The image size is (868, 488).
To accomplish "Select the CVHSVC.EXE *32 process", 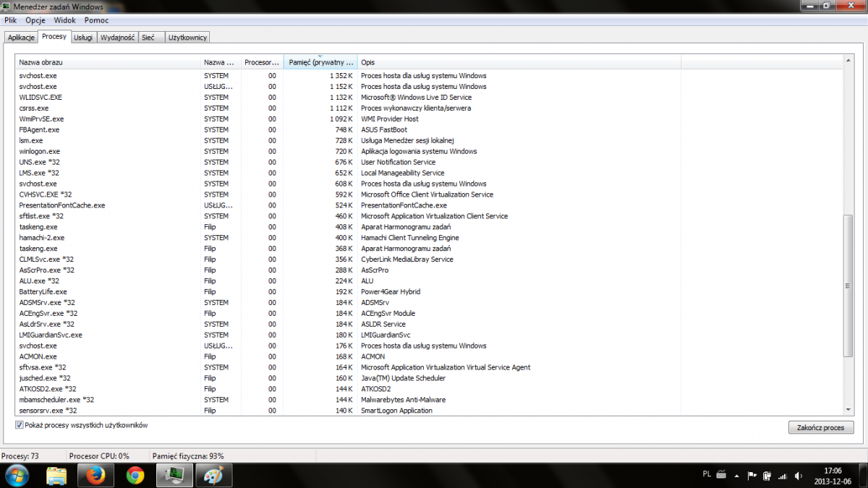I will (x=430, y=194).
